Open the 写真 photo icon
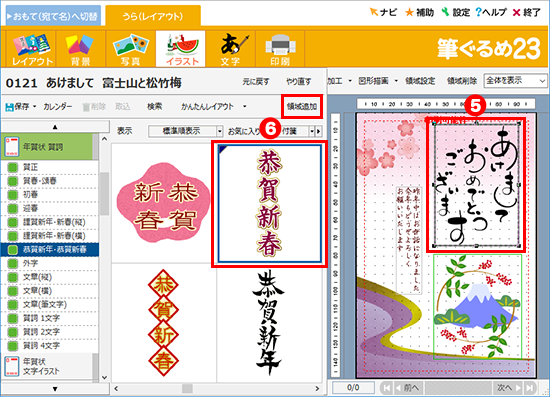Image resolution: width=550 pixels, height=397 pixels. pyautogui.click(x=130, y=49)
